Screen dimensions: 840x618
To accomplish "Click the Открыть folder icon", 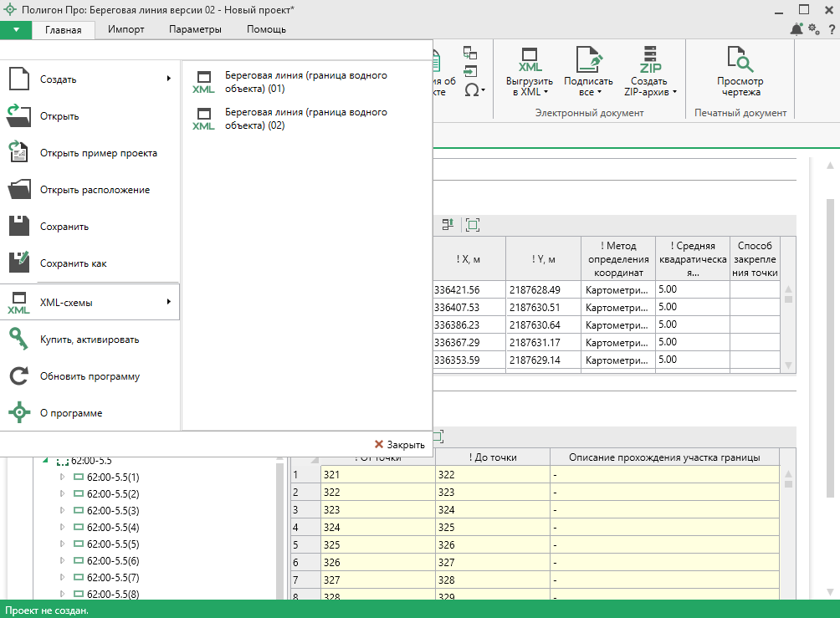I will (19, 115).
